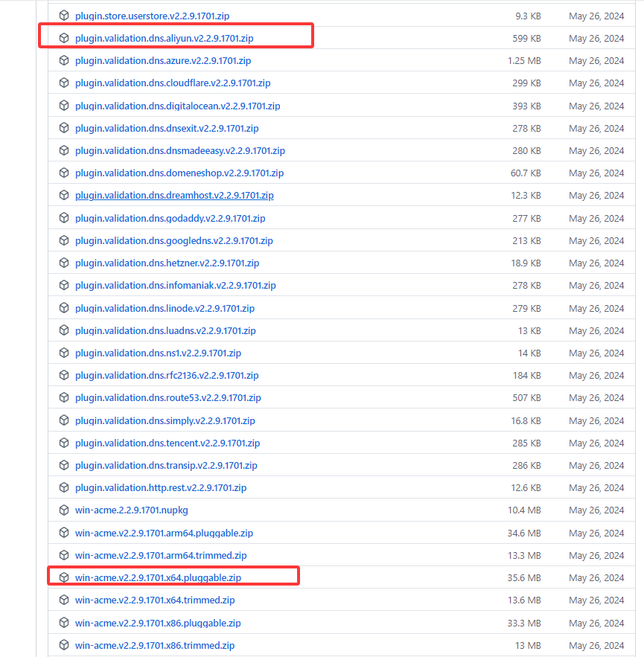Click package icon beside http.rest validation plugin
The image size is (644, 657).
(64, 488)
